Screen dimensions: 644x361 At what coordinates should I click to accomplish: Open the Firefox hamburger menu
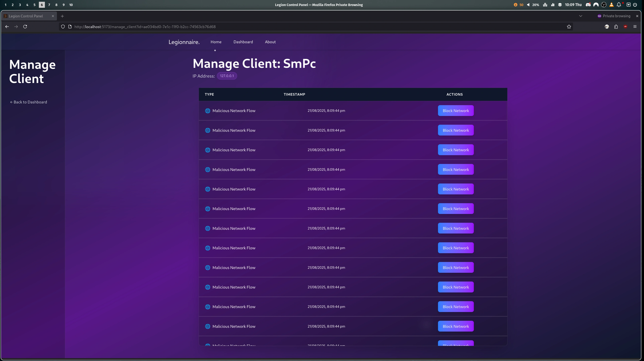[635, 27]
